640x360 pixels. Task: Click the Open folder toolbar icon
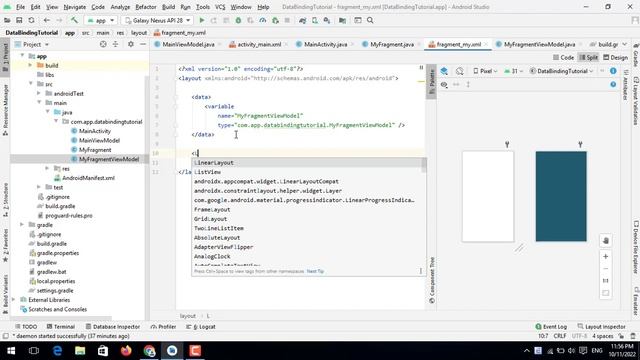[x=7, y=20]
